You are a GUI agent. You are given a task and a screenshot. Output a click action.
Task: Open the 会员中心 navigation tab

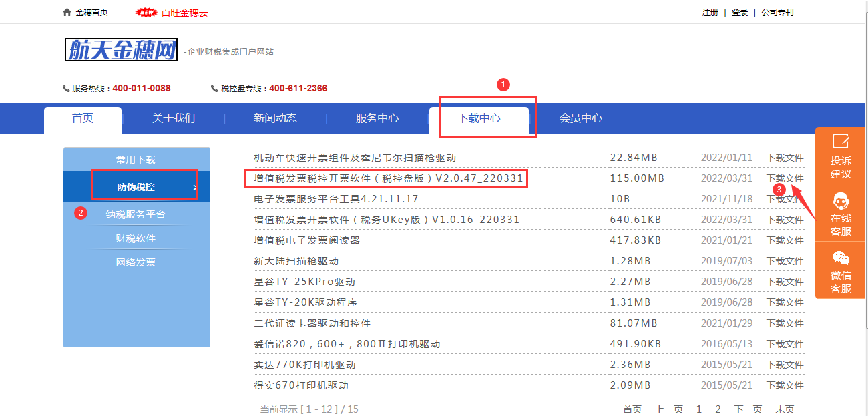pyautogui.click(x=581, y=118)
